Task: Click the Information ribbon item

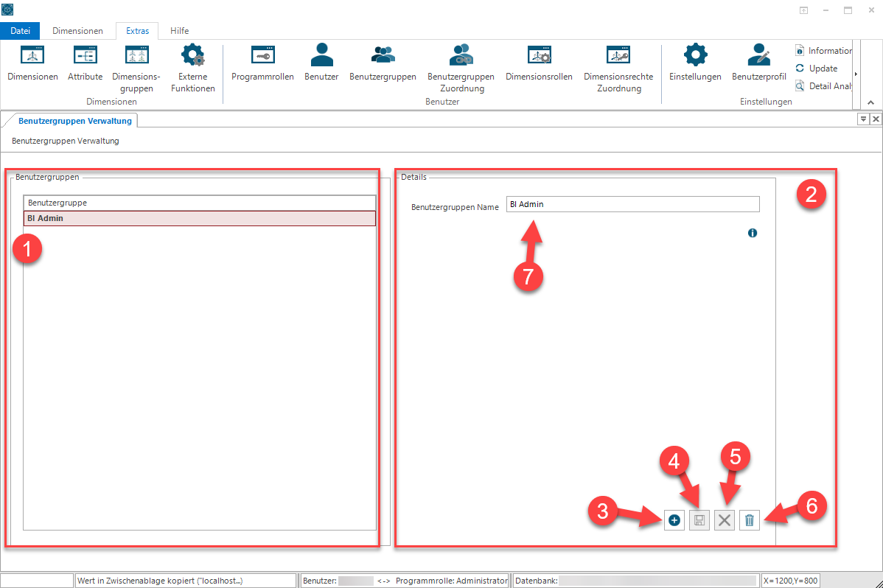Action: click(x=823, y=51)
